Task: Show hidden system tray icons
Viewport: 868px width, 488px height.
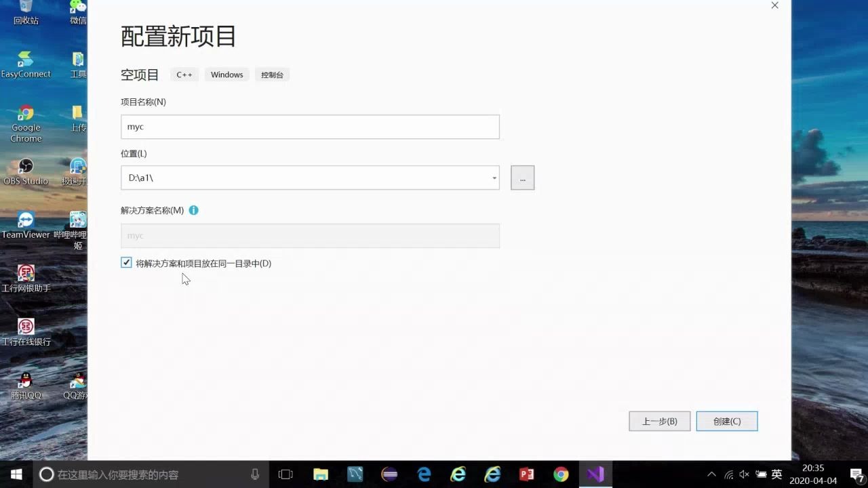Action: (711, 474)
